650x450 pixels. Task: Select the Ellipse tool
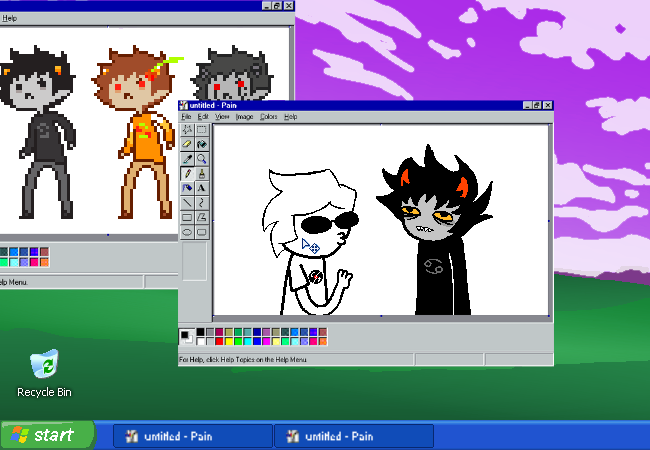pyautogui.click(x=187, y=232)
